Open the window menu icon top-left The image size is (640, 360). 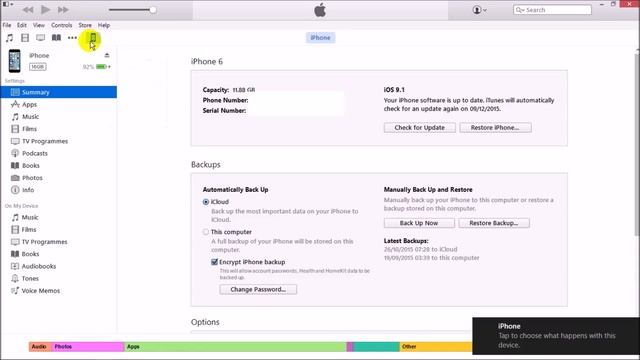(x=7, y=4)
